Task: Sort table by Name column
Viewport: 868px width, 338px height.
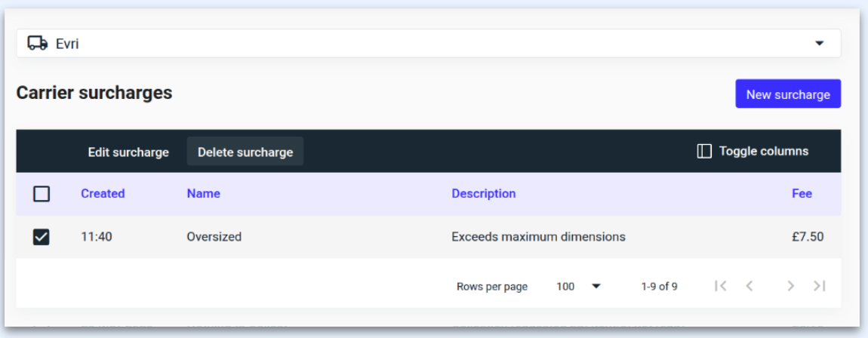Action: 203,194
